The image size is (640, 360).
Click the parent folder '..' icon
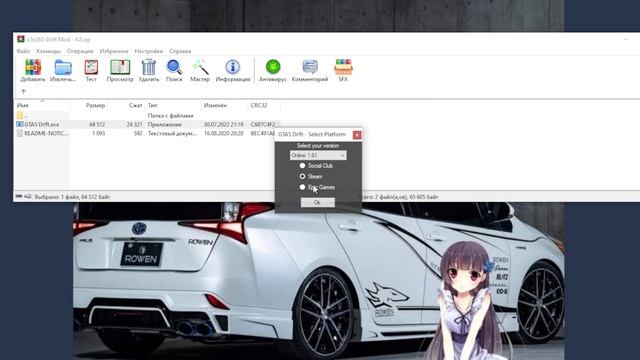pyautogui.click(x=20, y=116)
